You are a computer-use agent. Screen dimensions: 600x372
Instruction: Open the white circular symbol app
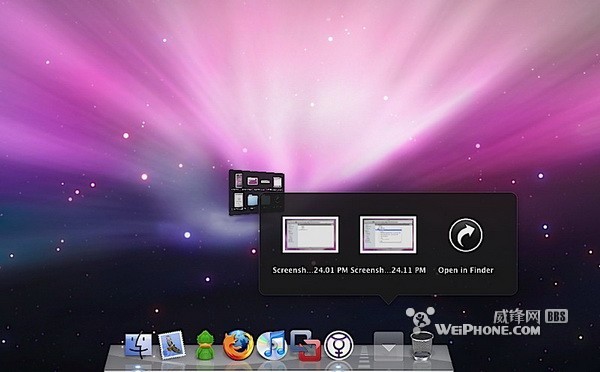(x=338, y=345)
